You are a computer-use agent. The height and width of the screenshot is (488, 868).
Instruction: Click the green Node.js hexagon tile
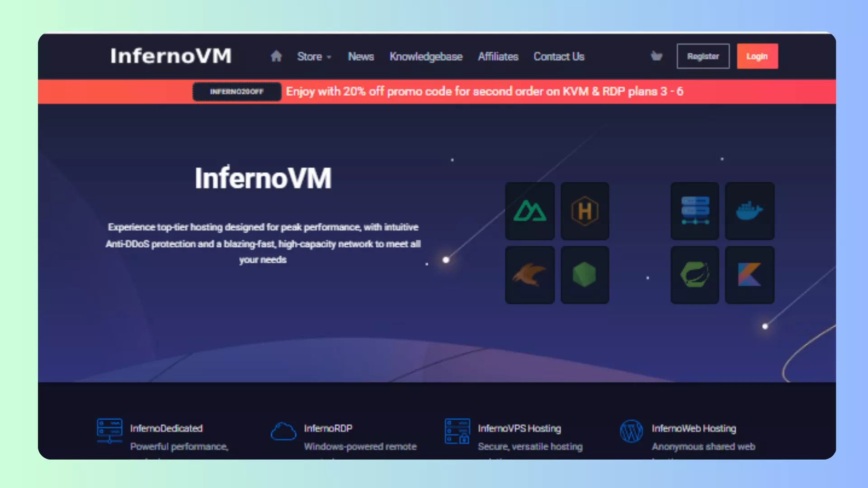point(585,275)
